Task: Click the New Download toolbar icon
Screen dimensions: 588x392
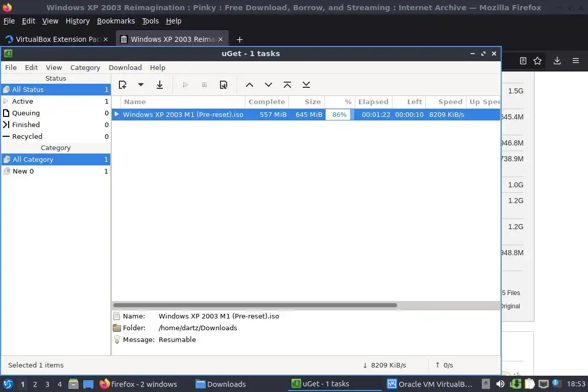Action: click(122, 85)
